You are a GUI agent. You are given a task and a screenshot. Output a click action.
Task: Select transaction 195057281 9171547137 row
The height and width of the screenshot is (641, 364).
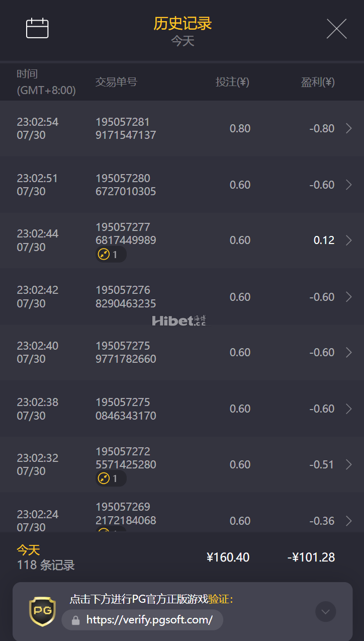pyautogui.click(x=126, y=128)
